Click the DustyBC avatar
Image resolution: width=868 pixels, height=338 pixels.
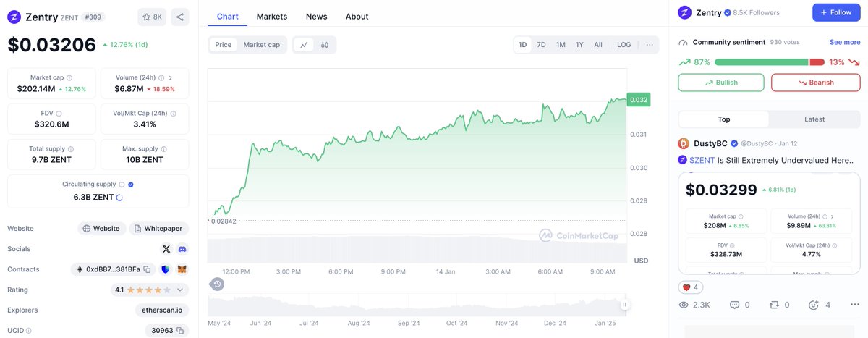[x=684, y=143]
